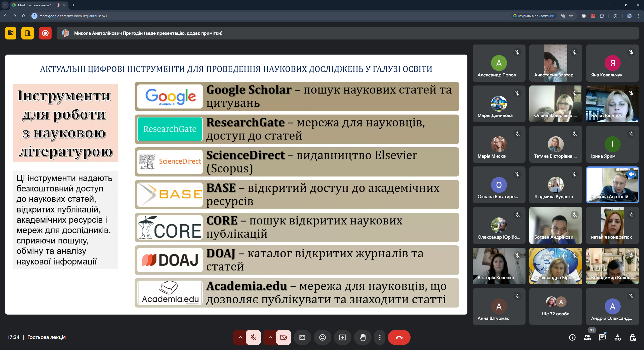Viewport: 644px width, 350px height.
Task: Open the three-dot more options menu
Action: coord(380,337)
